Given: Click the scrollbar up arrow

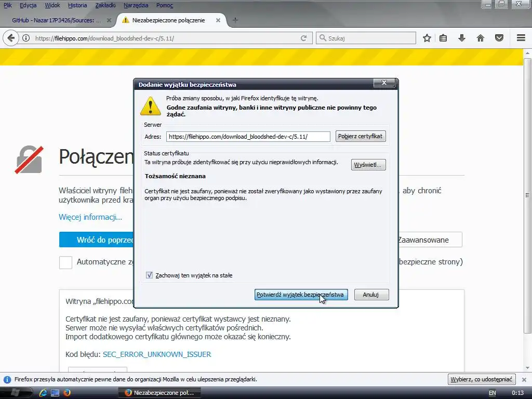Looking at the screenshot, I should click(x=527, y=53).
